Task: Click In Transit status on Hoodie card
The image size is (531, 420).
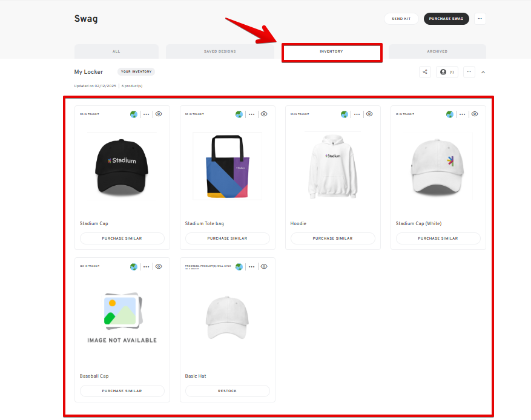Action: pyautogui.click(x=300, y=114)
